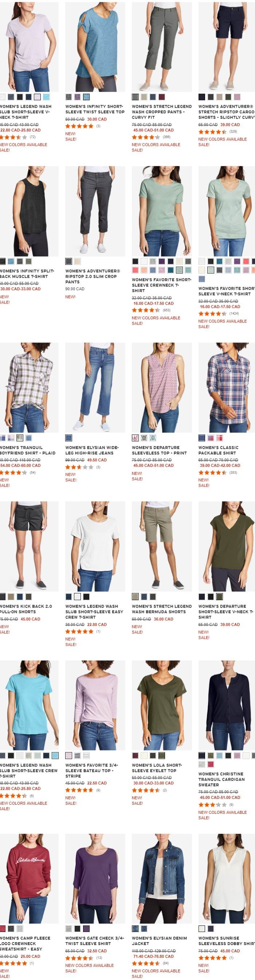Image resolution: width=255 pixels, height=980 pixels.
Task: Open Women's Stretch Legend Wash Bermuda Shorts link
Action: [x=162, y=609]
